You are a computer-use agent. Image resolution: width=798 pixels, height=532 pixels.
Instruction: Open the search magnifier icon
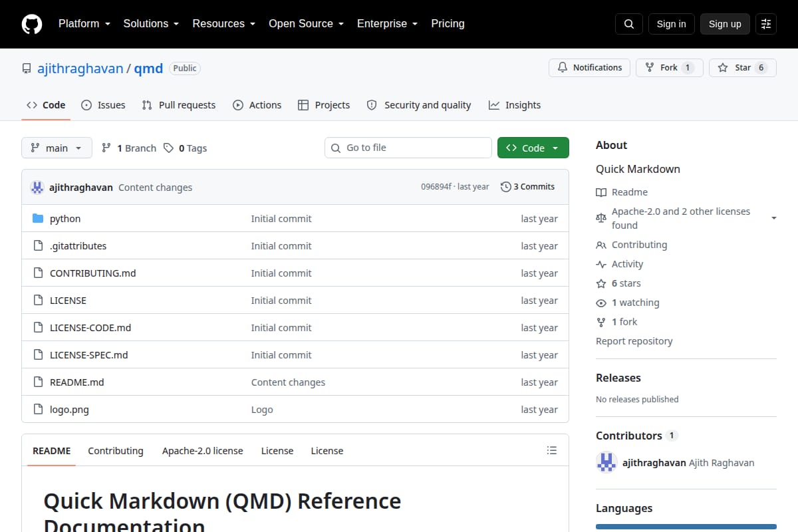(x=629, y=24)
